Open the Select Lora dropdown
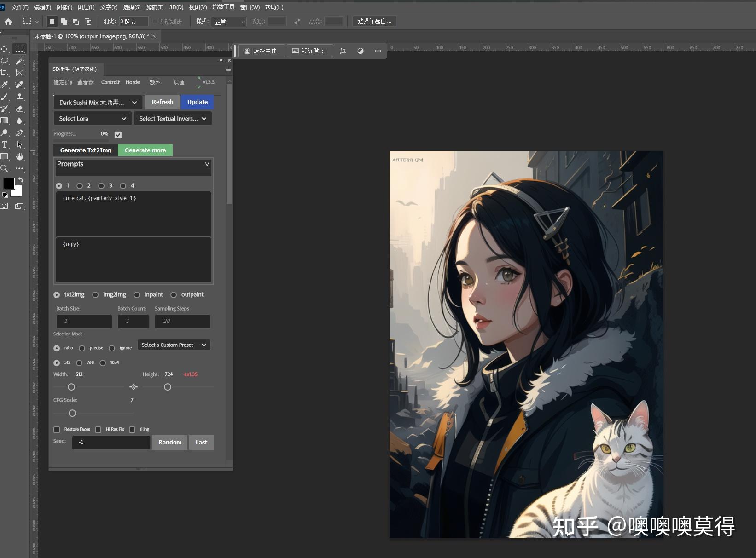 pos(92,118)
